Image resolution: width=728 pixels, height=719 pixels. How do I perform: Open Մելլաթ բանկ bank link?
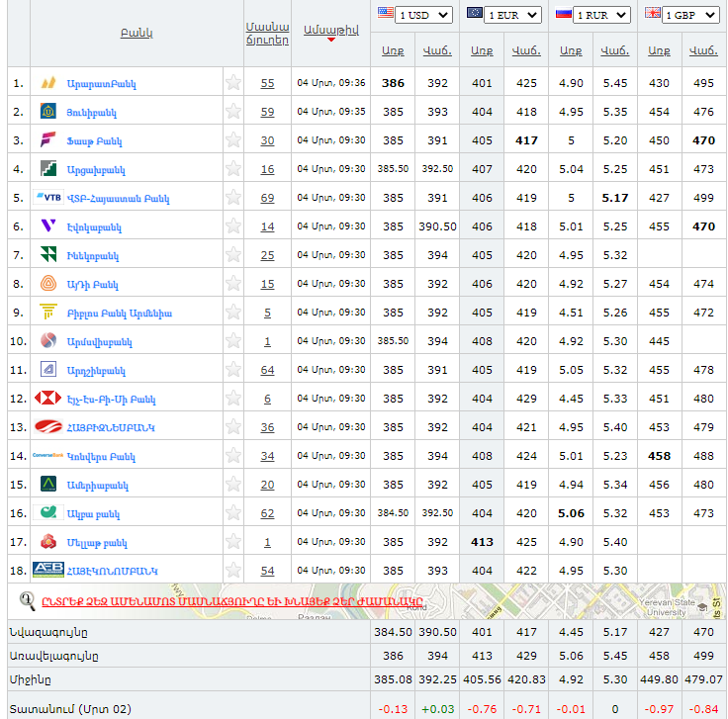[x=97, y=543]
